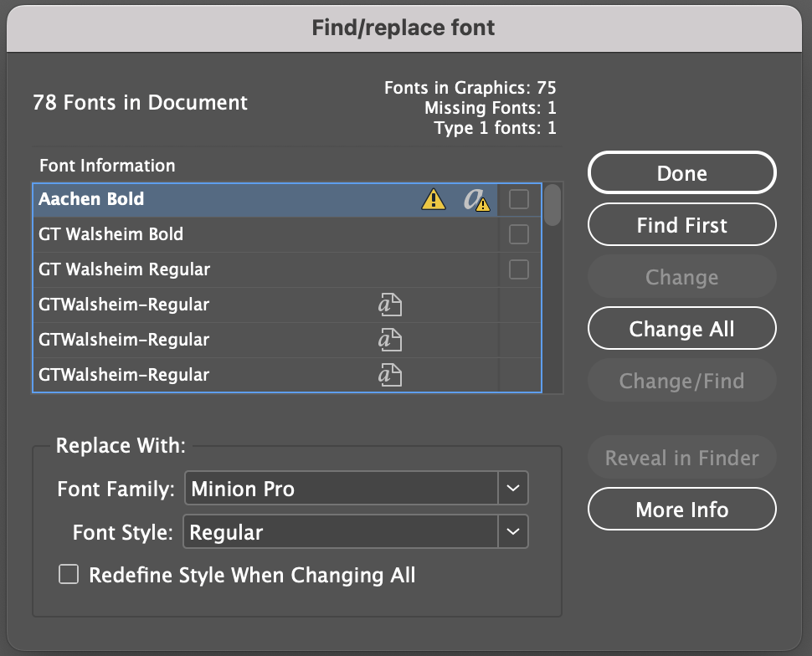
Task: Click the graphic font icon in first GTWalsheim-Regular row
Action: [389, 305]
